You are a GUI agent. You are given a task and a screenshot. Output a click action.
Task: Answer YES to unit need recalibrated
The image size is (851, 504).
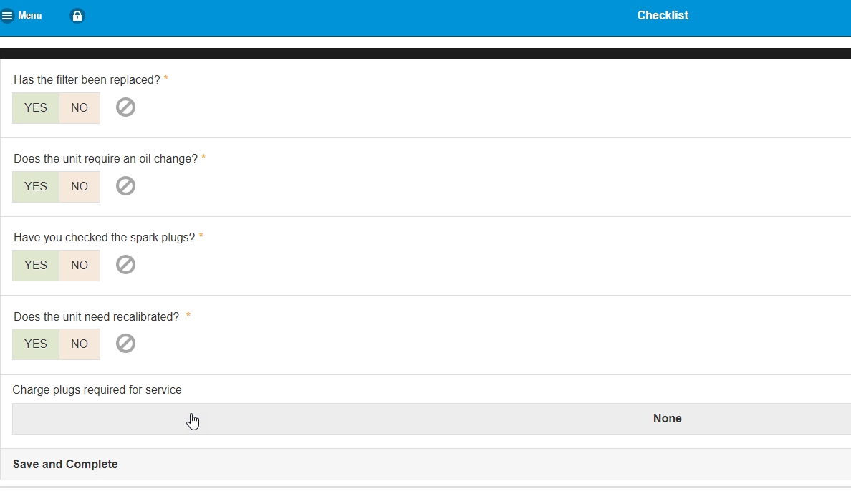coord(36,344)
